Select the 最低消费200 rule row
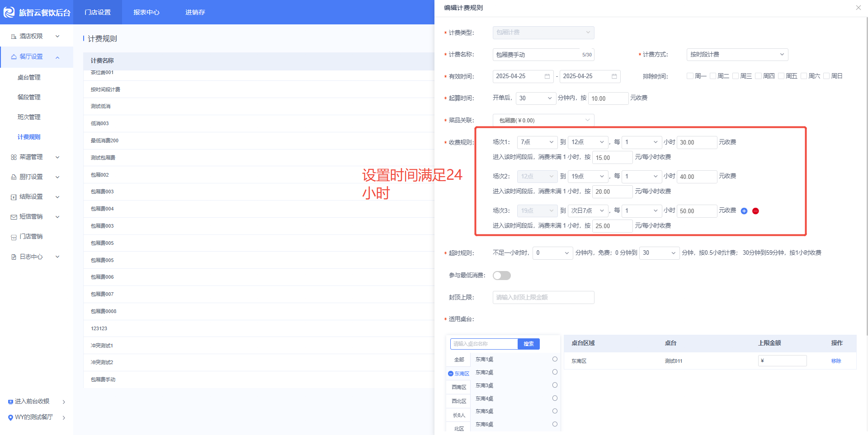Image resolution: width=868 pixels, height=435 pixels. point(259,141)
